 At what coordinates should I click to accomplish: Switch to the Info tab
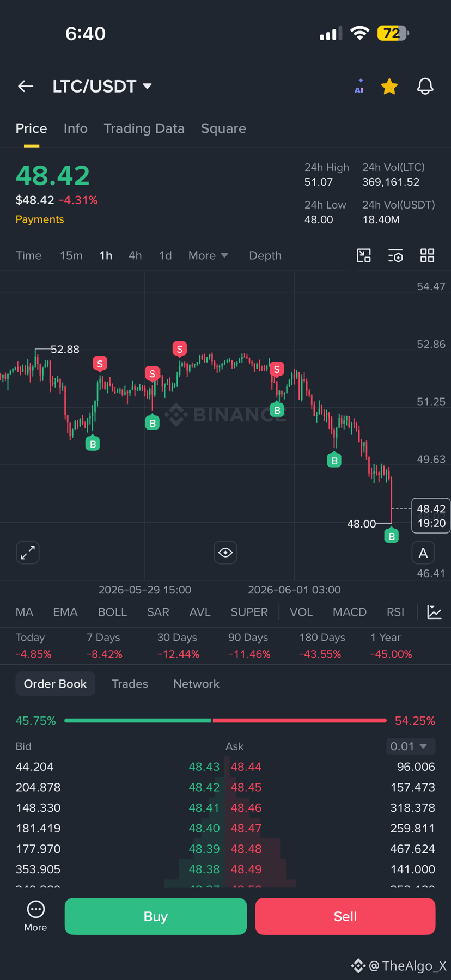75,128
